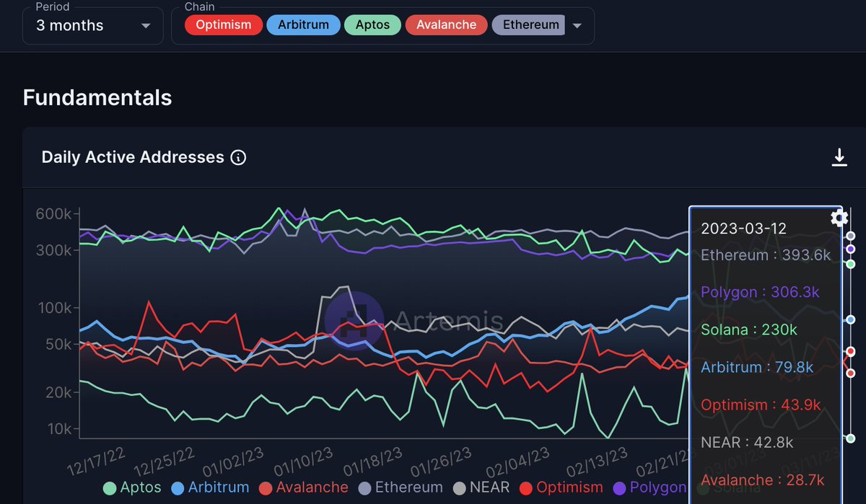Open the info icon beside Daily Active Addresses

(238, 157)
